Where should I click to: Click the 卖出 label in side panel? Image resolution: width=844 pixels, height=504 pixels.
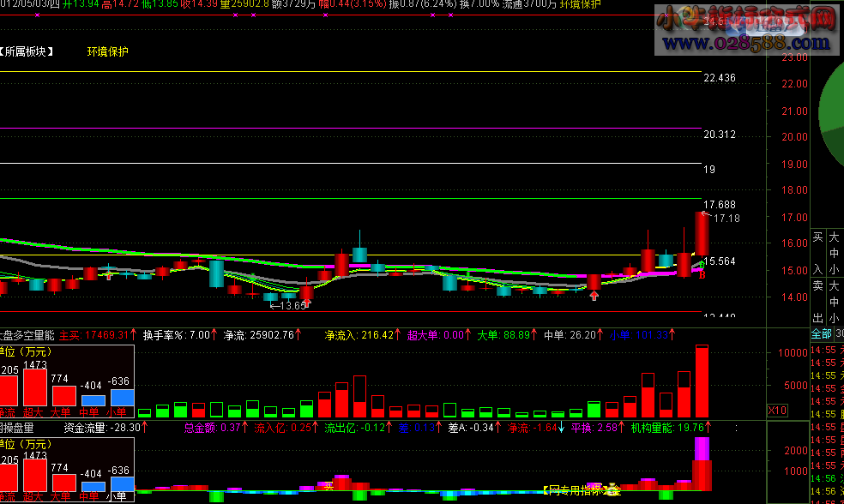[817, 303]
